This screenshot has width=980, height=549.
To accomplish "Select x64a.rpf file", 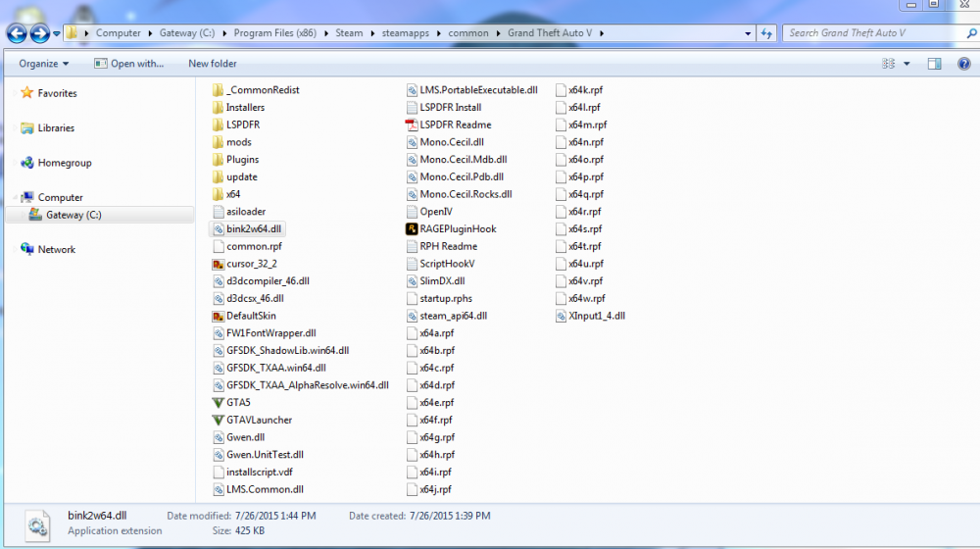I will click(430, 333).
